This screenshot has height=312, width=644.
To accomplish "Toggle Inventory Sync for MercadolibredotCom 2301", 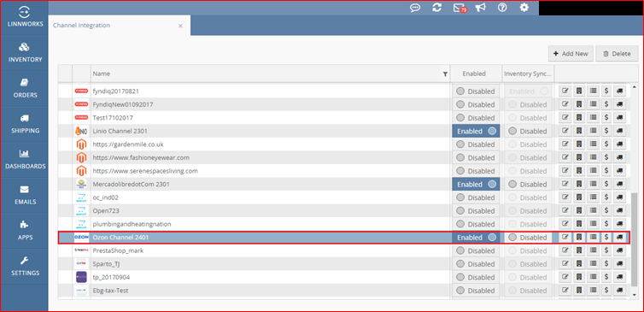I will tap(528, 184).
